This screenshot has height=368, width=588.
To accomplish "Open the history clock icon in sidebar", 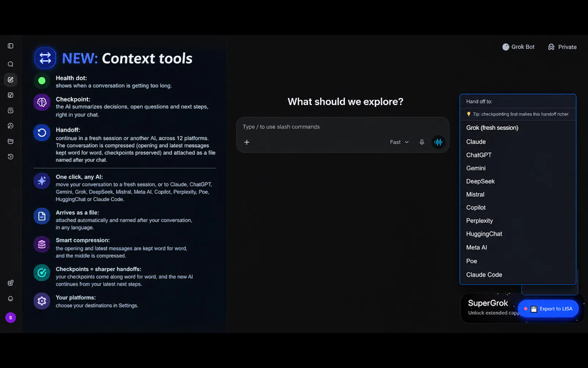I will [11, 157].
